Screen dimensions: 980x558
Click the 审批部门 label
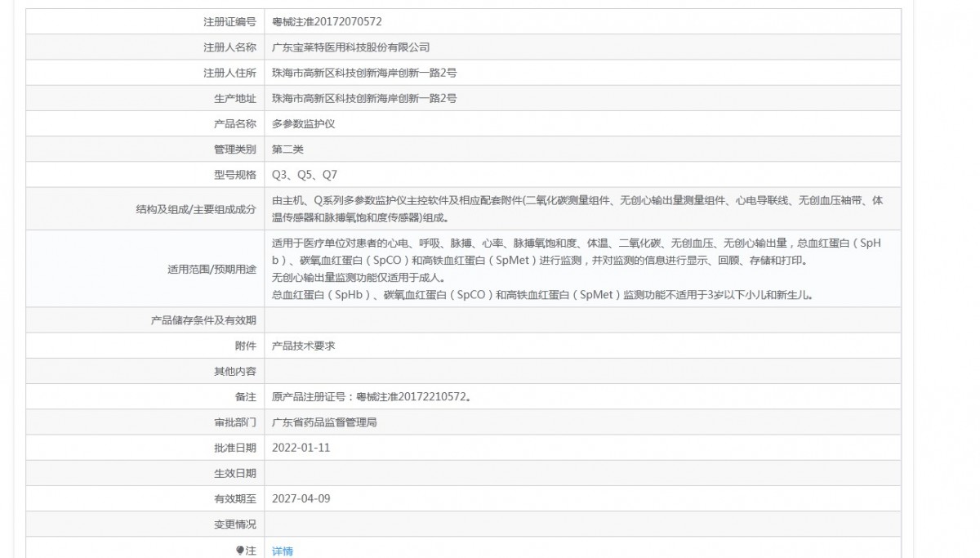(x=234, y=422)
